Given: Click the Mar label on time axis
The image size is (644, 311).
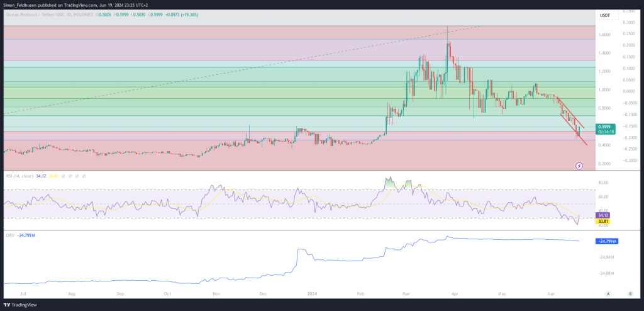Looking at the screenshot, I should (407, 294).
